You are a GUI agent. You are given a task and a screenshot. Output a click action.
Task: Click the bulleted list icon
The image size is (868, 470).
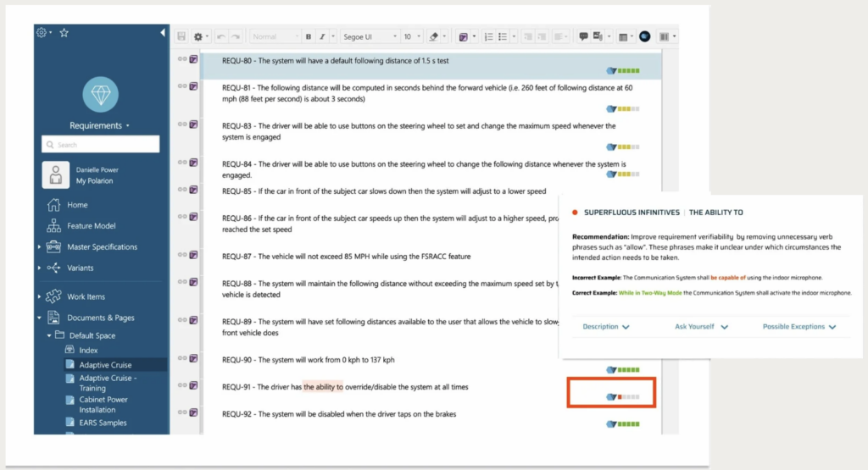coord(503,37)
